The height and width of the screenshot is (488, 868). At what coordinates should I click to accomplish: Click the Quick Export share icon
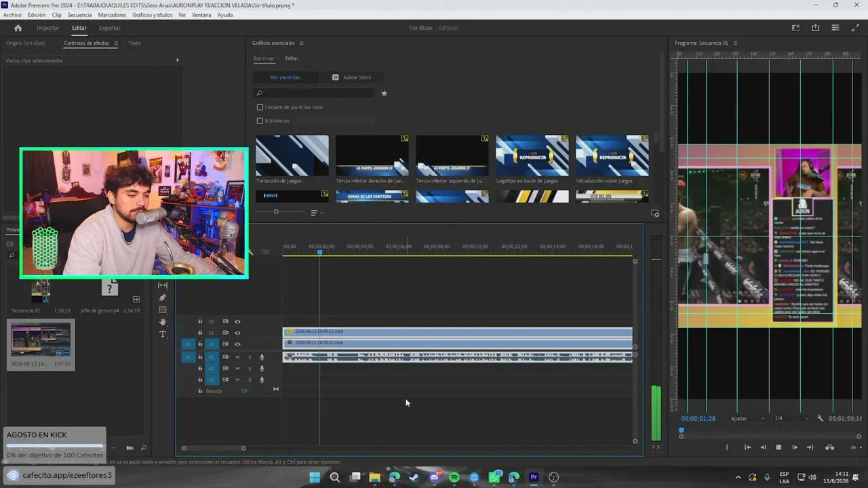tap(815, 28)
